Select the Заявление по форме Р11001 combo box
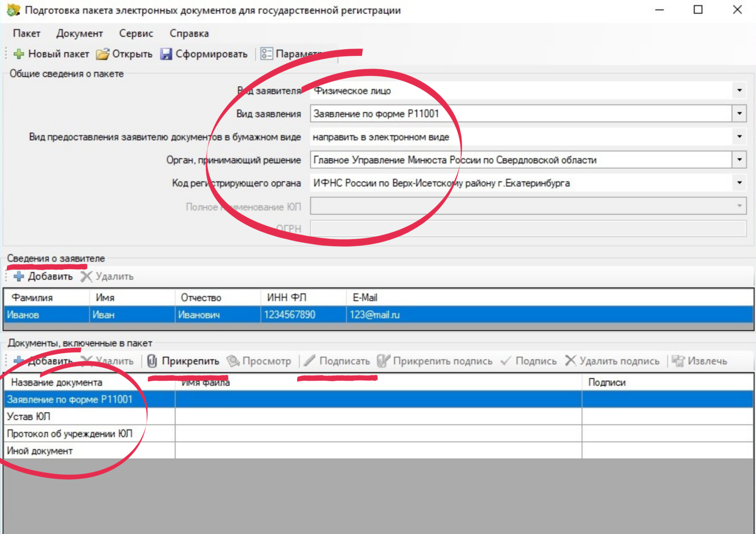The image size is (756, 534). pyautogui.click(x=528, y=113)
